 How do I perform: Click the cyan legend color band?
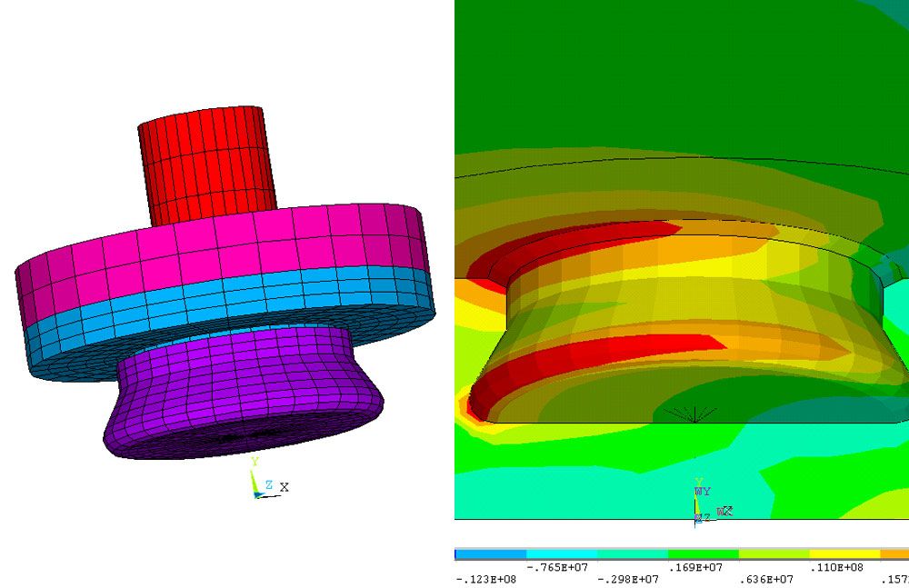click(561, 553)
